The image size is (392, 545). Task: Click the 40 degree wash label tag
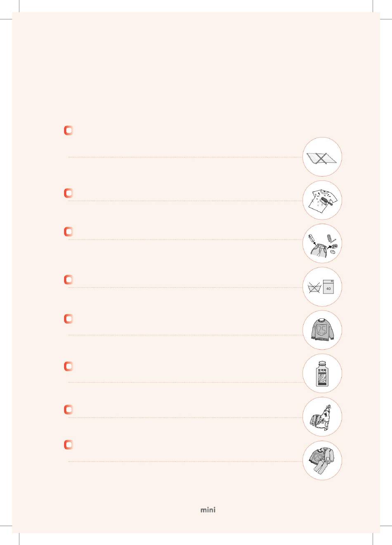328,287
